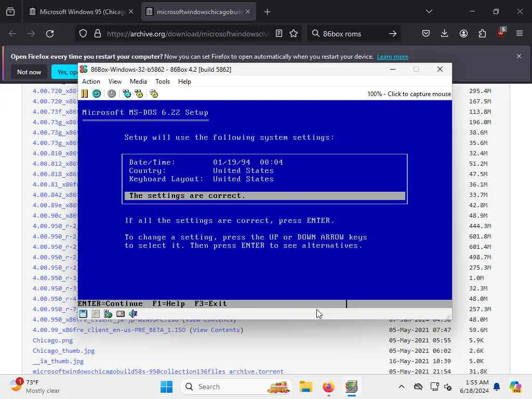Click the taskbar Search box

click(236, 387)
